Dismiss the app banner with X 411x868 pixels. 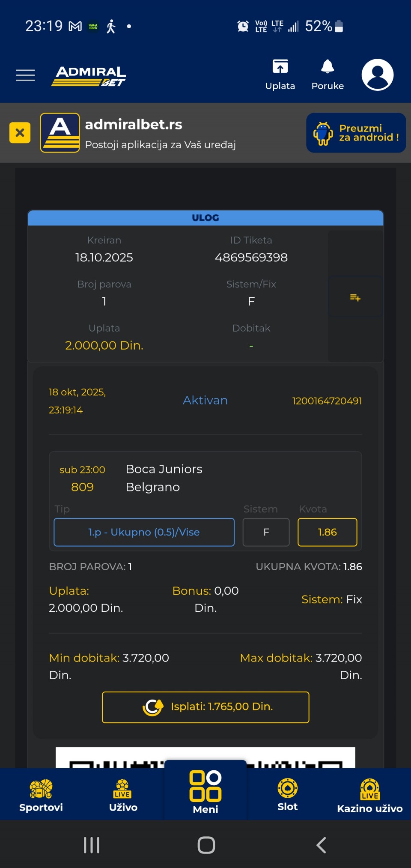click(x=20, y=133)
